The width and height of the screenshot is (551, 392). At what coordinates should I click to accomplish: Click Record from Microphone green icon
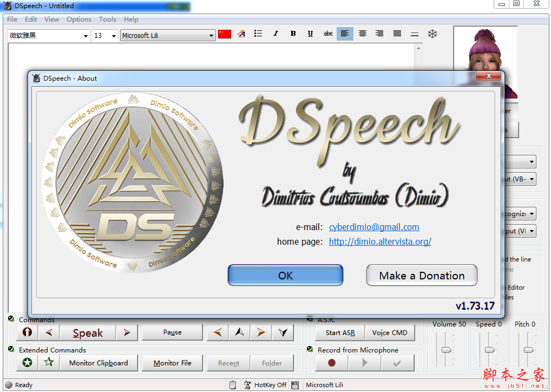click(310, 349)
